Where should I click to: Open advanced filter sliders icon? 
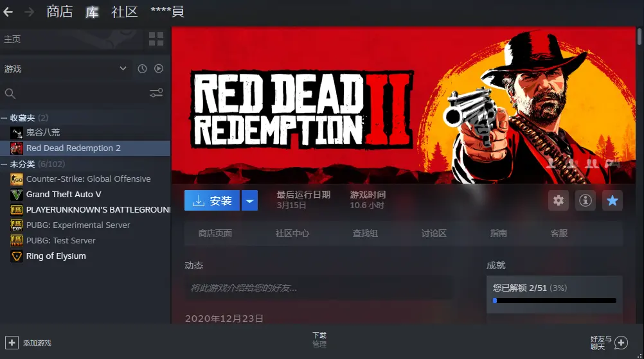[x=156, y=93]
